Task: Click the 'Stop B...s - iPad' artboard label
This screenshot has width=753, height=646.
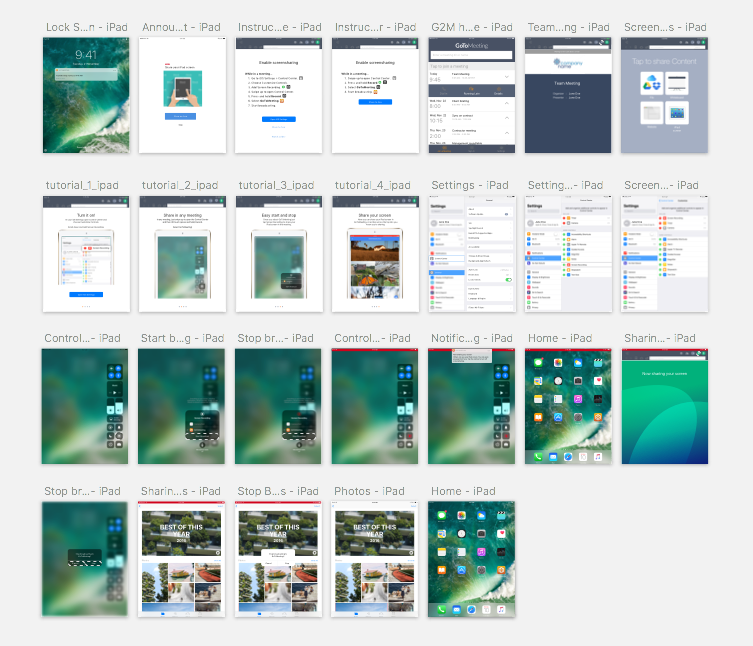Action: point(278,491)
